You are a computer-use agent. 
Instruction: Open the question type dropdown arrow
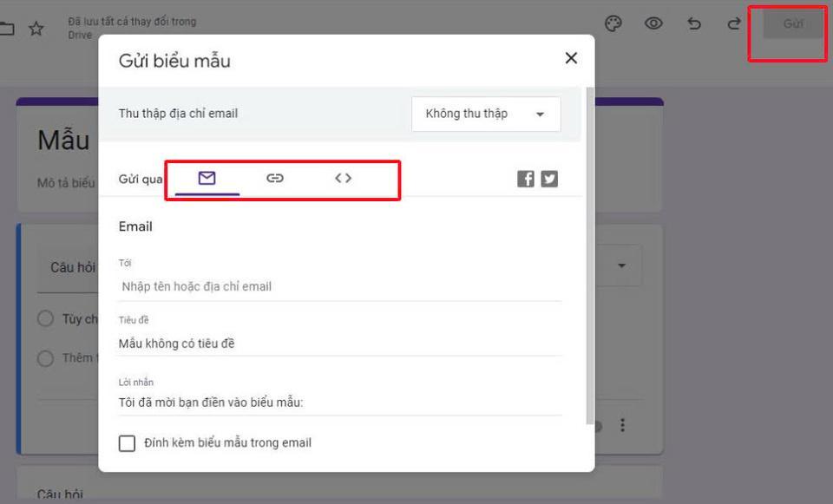621,265
